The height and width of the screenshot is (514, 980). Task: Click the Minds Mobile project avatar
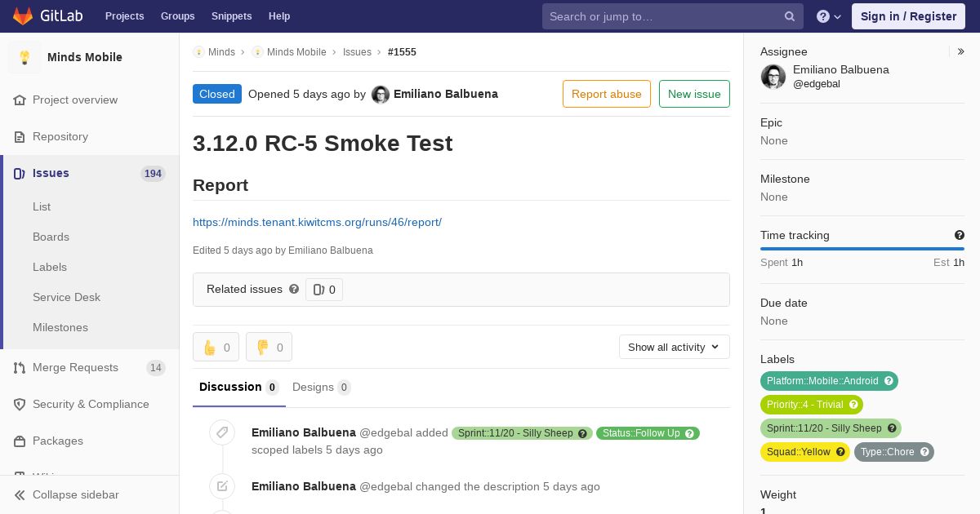(x=24, y=57)
